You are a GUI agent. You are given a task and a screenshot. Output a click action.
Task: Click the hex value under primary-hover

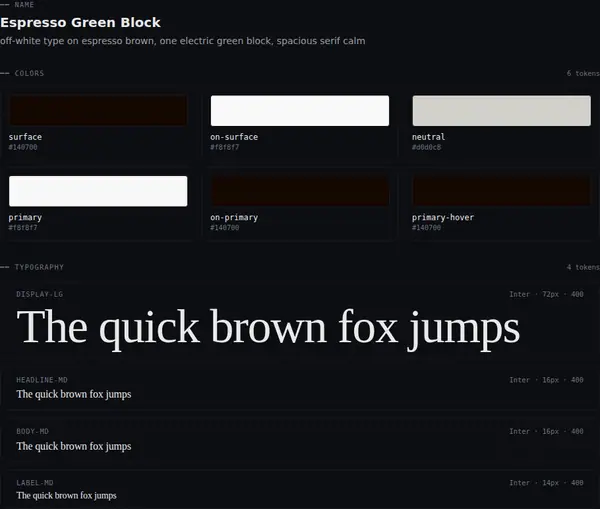(x=426, y=228)
